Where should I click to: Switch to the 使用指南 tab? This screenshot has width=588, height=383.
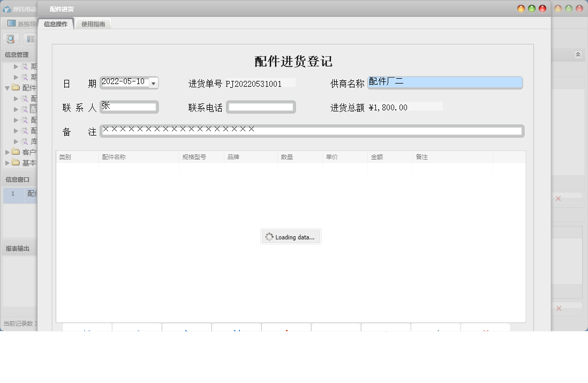click(94, 24)
